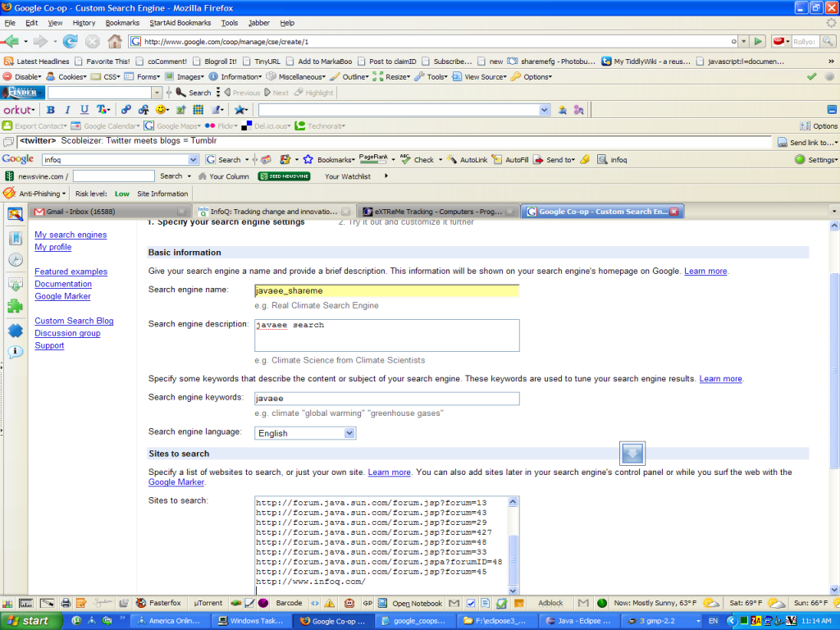Image resolution: width=840 pixels, height=630 pixels.
Task: Open the StartAid Bookmarks menu
Action: click(x=180, y=23)
